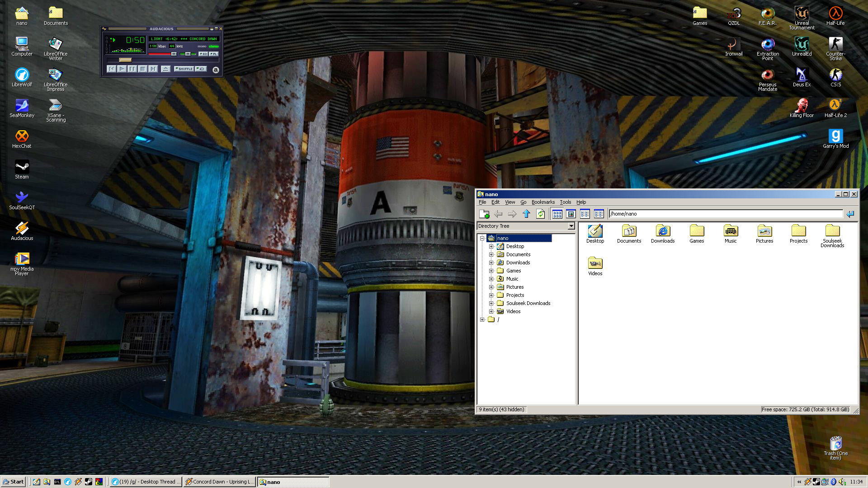Open the Videos folder in file pane
This screenshot has width=868, height=488.
pyautogui.click(x=595, y=266)
